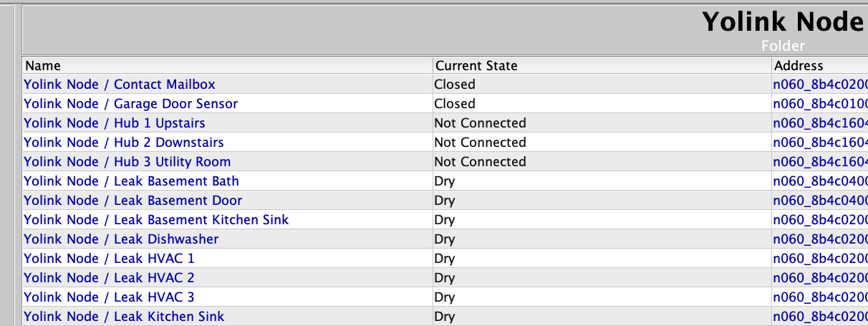Open the Leak Kitchen Sink node link
Screen dimensions: 868x326
(124, 317)
